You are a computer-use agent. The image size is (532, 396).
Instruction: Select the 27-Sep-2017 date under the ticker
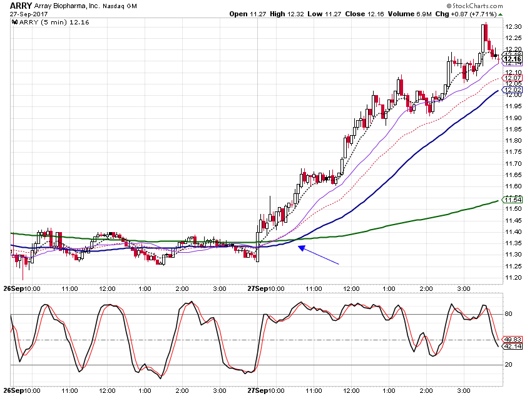[x=29, y=14]
